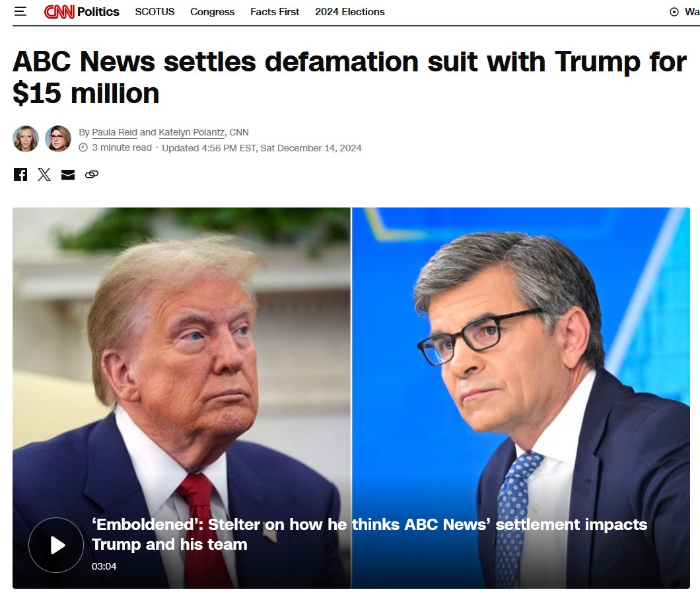Click the article headline
The height and width of the screenshot is (600, 700).
pyautogui.click(x=349, y=77)
